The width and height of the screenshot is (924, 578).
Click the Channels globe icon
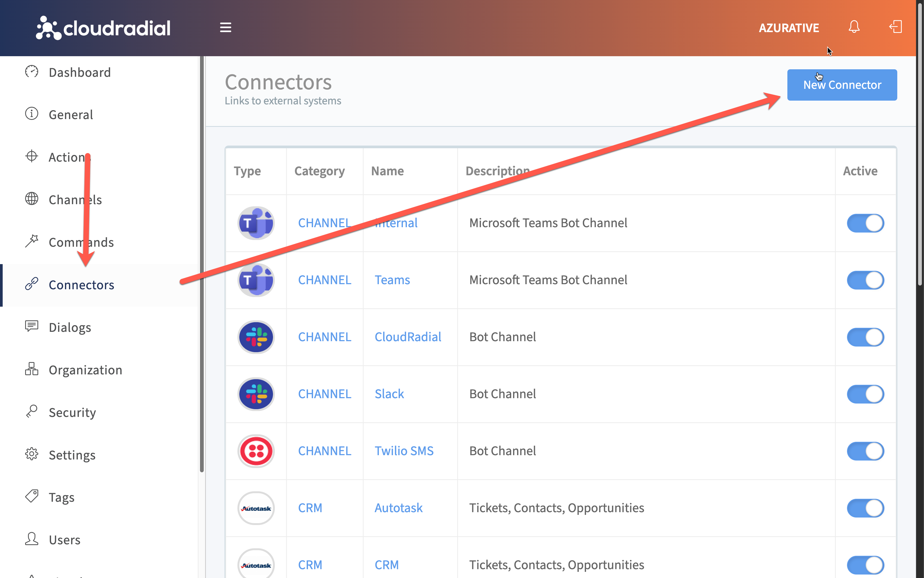(x=32, y=199)
